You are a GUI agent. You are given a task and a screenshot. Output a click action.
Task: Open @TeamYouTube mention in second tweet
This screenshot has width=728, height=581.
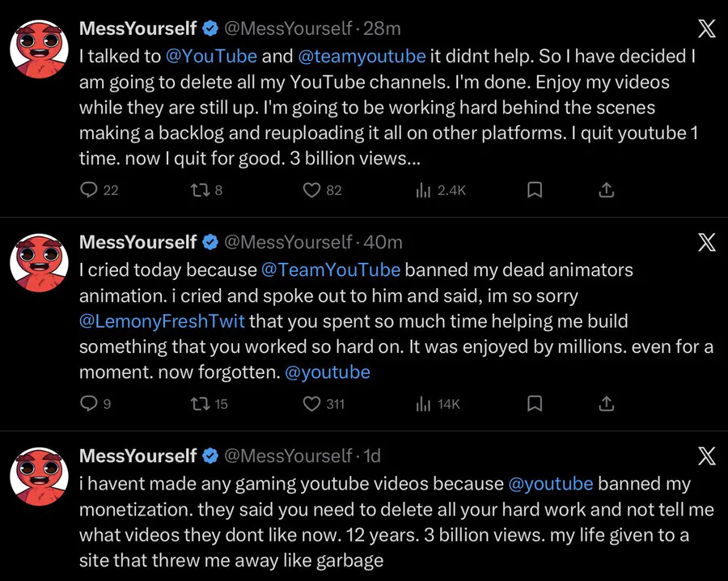(331, 269)
